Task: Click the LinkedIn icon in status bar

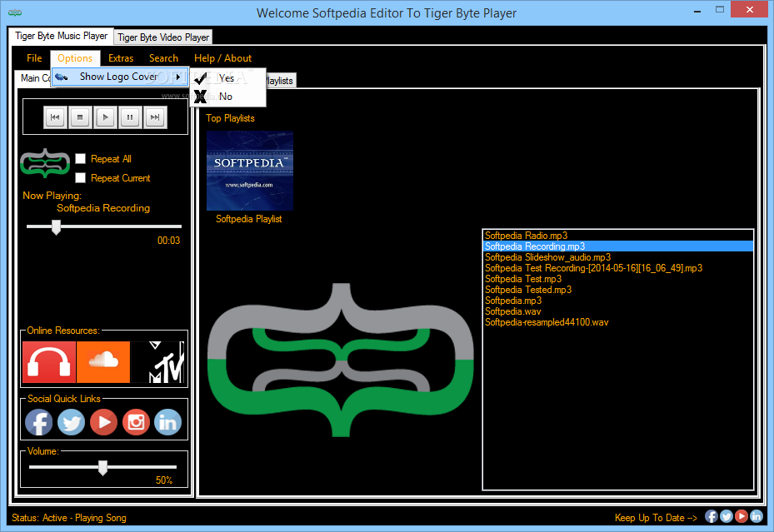Action: (x=757, y=516)
